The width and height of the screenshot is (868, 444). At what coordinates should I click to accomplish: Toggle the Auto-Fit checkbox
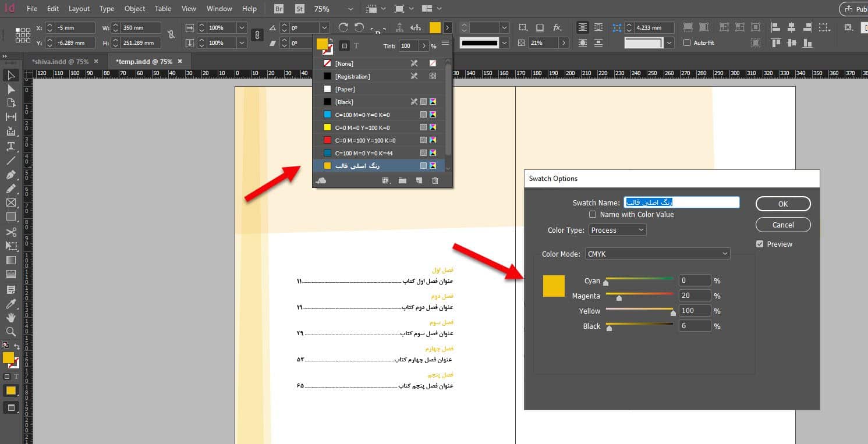(687, 42)
